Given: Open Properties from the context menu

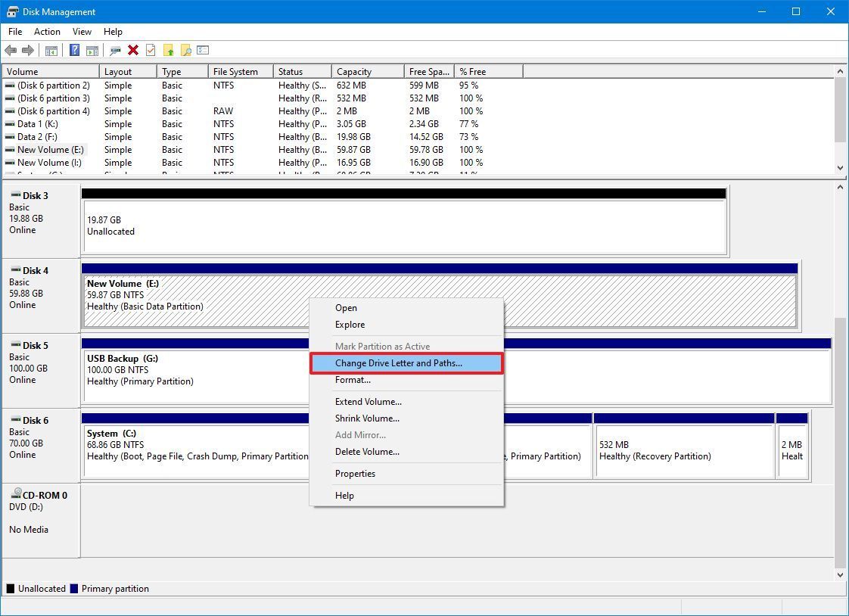Looking at the screenshot, I should pos(356,473).
